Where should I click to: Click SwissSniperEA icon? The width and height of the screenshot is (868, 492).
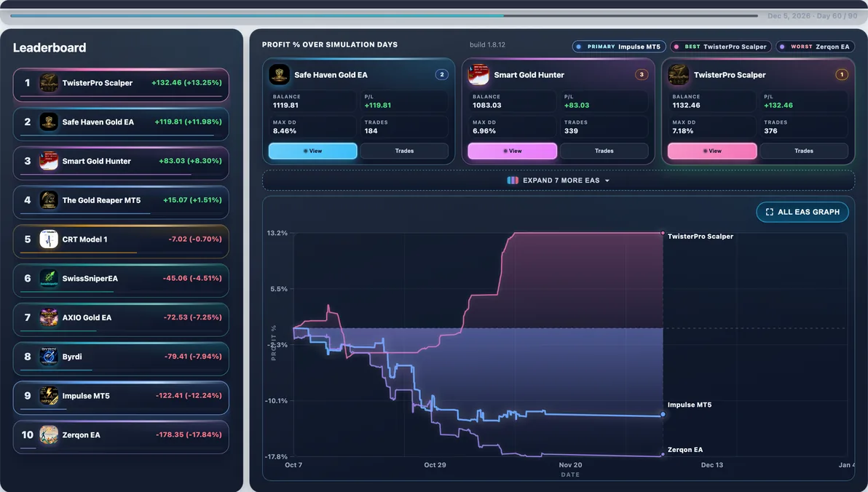coord(49,278)
